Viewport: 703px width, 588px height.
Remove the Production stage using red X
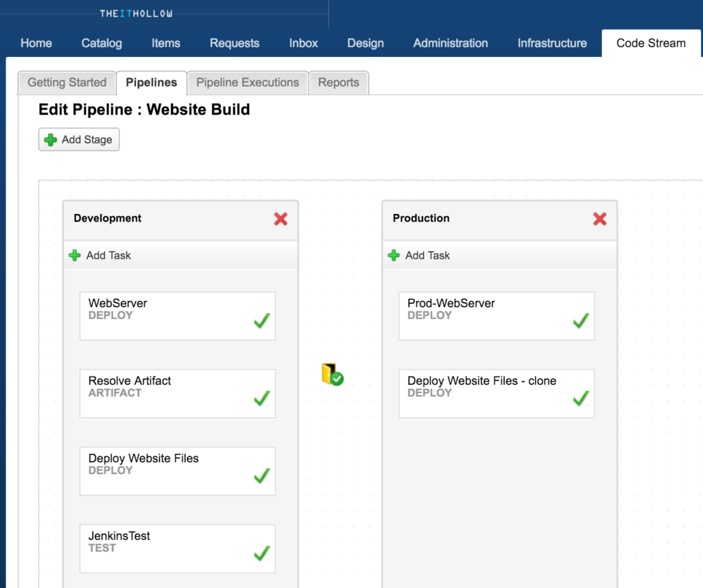point(599,219)
